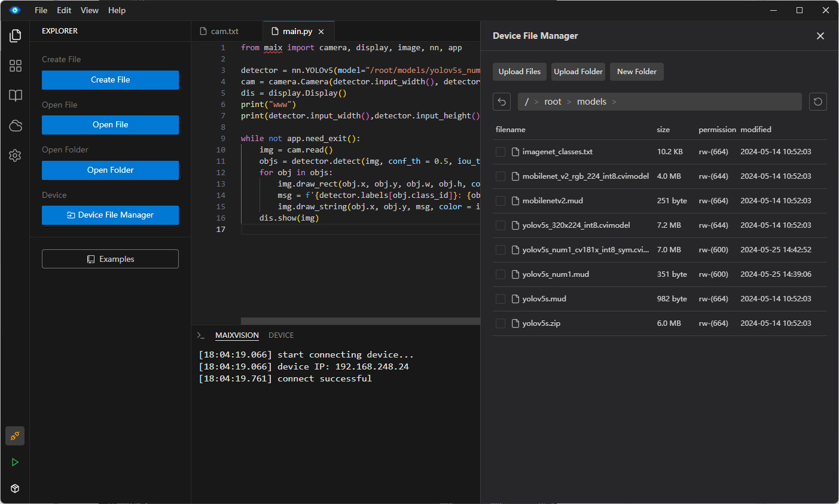Click the size column header
Viewport: 839px width, 504px height.
coord(663,130)
